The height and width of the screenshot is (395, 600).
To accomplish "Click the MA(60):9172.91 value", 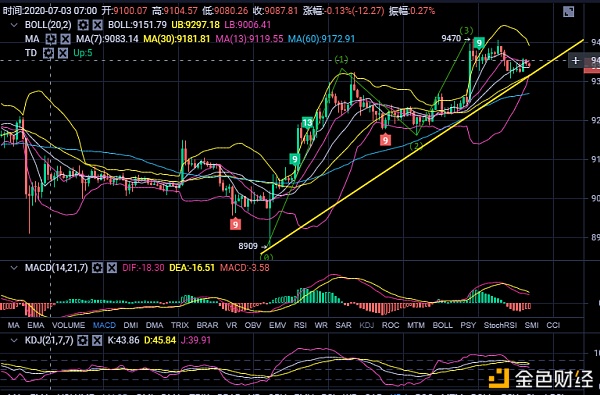I will [x=321, y=39].
